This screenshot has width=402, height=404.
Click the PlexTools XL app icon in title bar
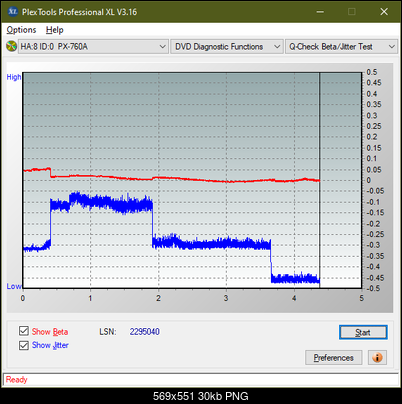(12, 12)
